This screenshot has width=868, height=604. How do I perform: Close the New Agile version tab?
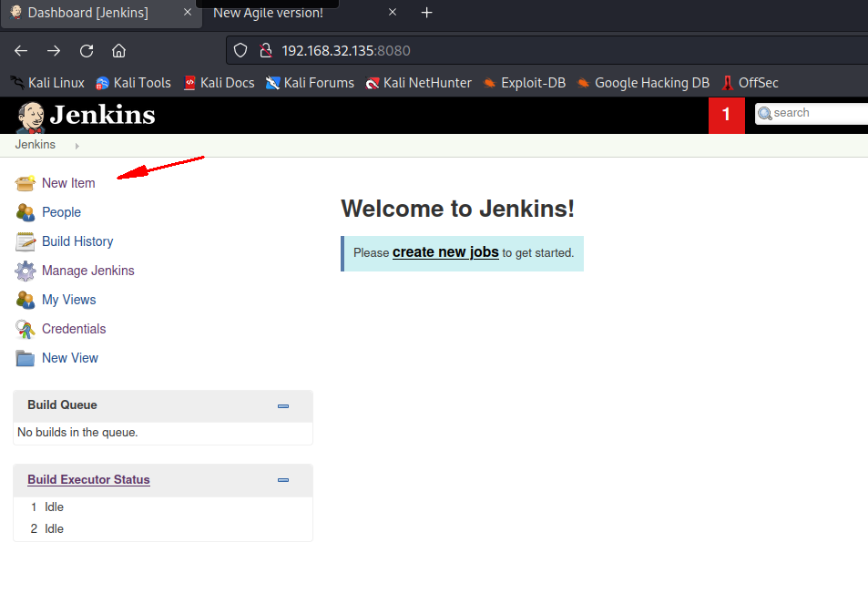(393, 12)
